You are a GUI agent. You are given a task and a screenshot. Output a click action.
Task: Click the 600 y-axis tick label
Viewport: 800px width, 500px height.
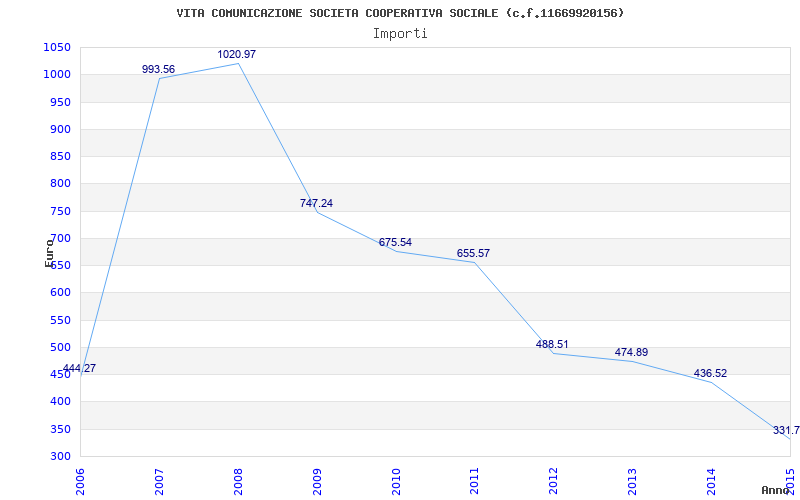[60, 293]
